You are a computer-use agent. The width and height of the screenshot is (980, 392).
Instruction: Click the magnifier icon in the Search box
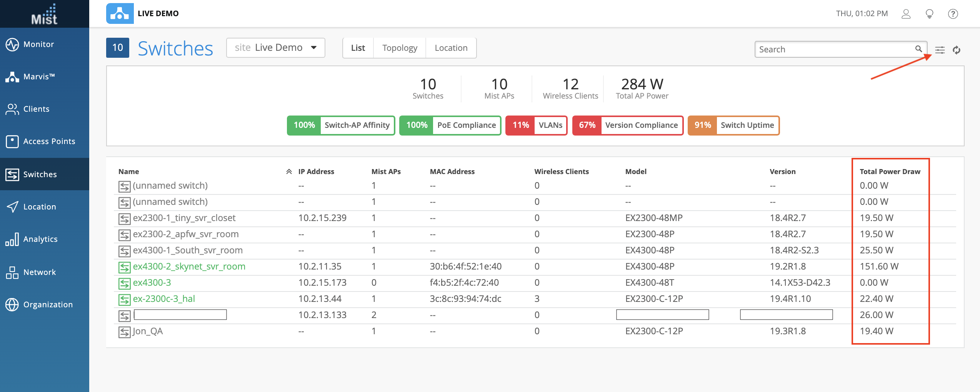pos(918,49)
